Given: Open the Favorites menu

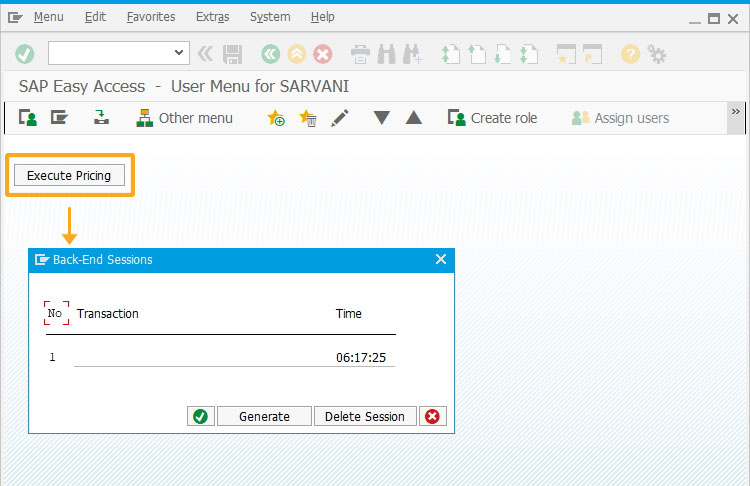Looking at the screenshot, I should tap(151, 17).
